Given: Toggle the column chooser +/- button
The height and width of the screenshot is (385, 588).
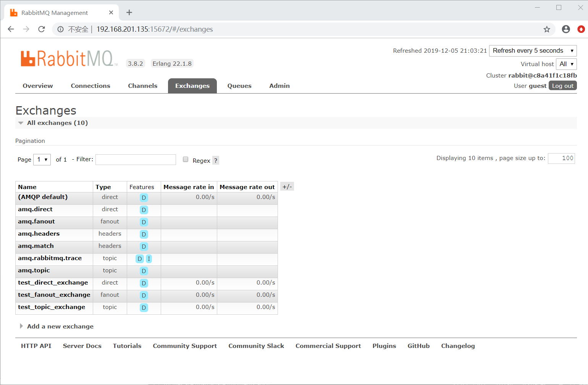Looking at the screenshot, I should click(287, 186).
